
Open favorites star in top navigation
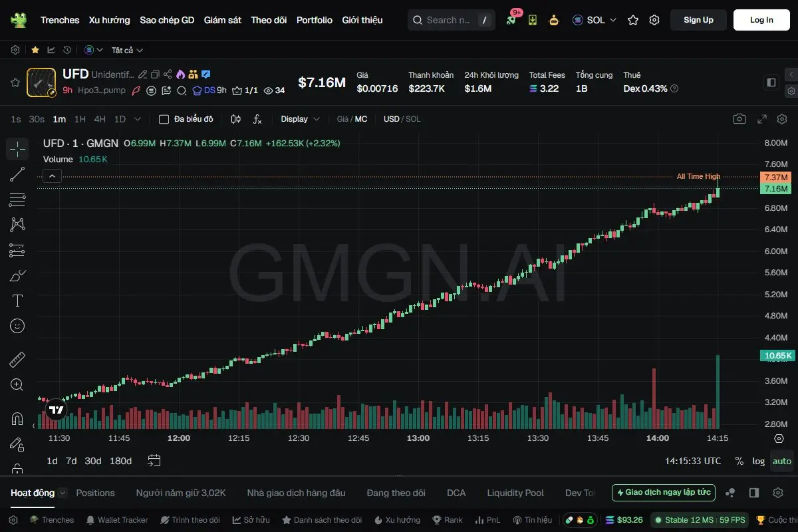[633, 20]
